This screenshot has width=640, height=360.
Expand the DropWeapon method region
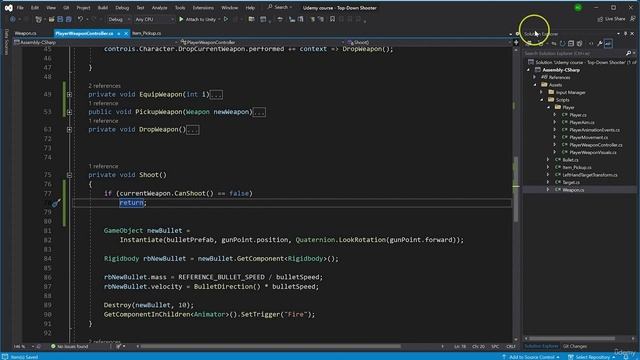(69, 129)
